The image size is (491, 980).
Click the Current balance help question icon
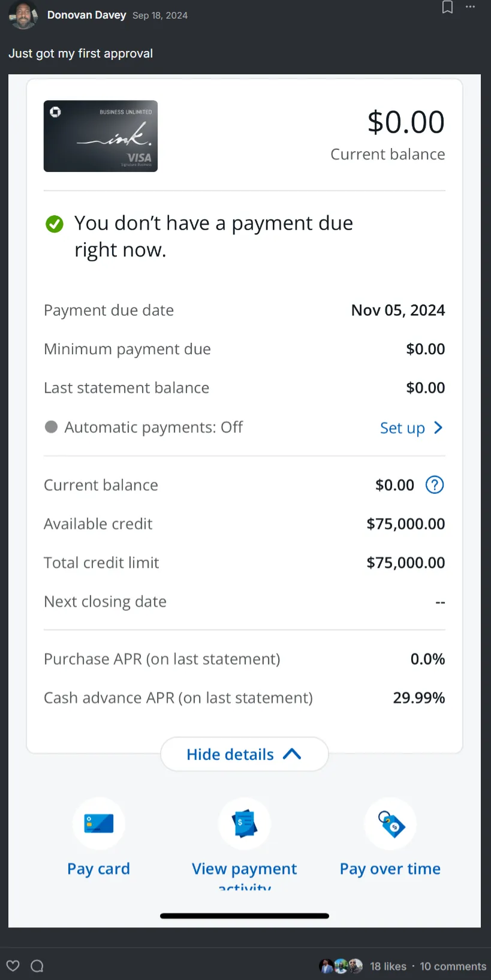(x=435, y=485)
